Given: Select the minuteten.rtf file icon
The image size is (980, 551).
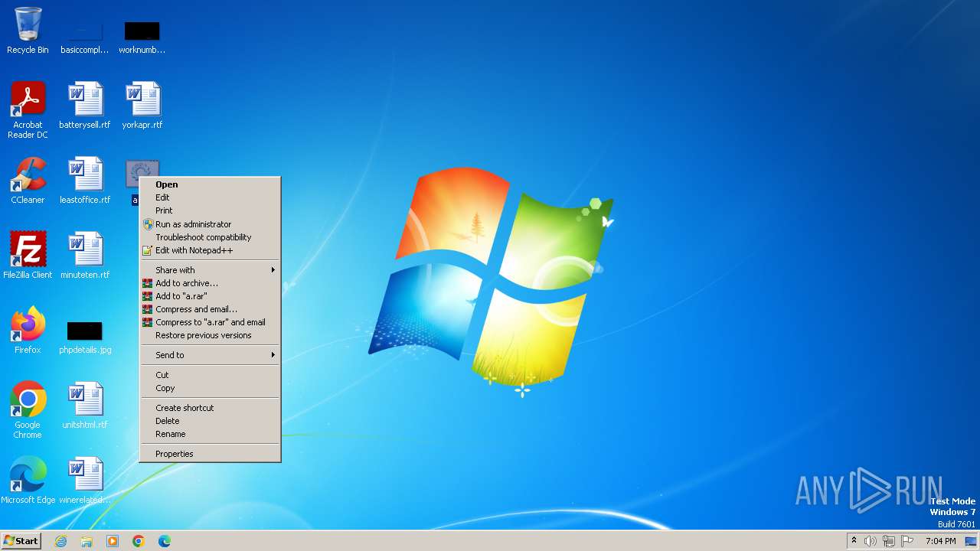Looking at the screenshot, I should [x=85, y=256].
